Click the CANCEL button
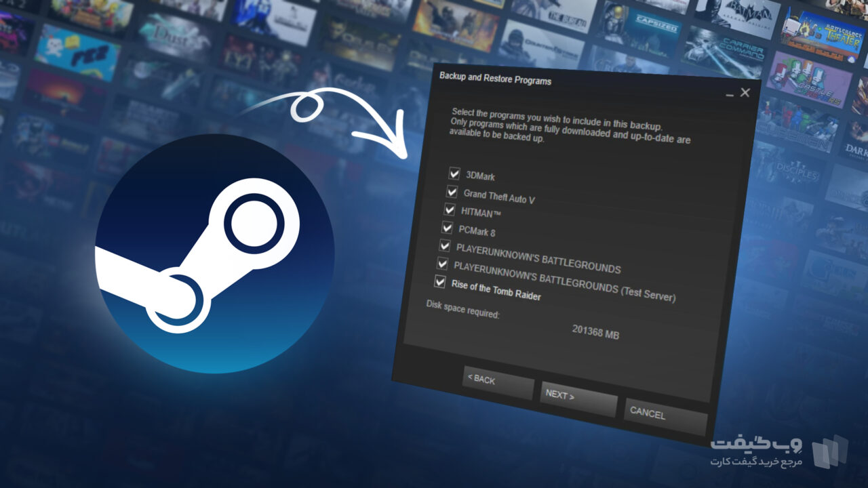Screen dimensions: 868x488 (665, 416)
